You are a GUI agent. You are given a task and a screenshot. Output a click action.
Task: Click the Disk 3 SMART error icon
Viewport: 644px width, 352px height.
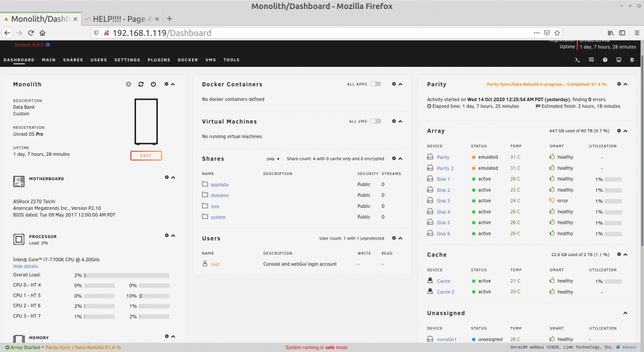tap(552, 201)
